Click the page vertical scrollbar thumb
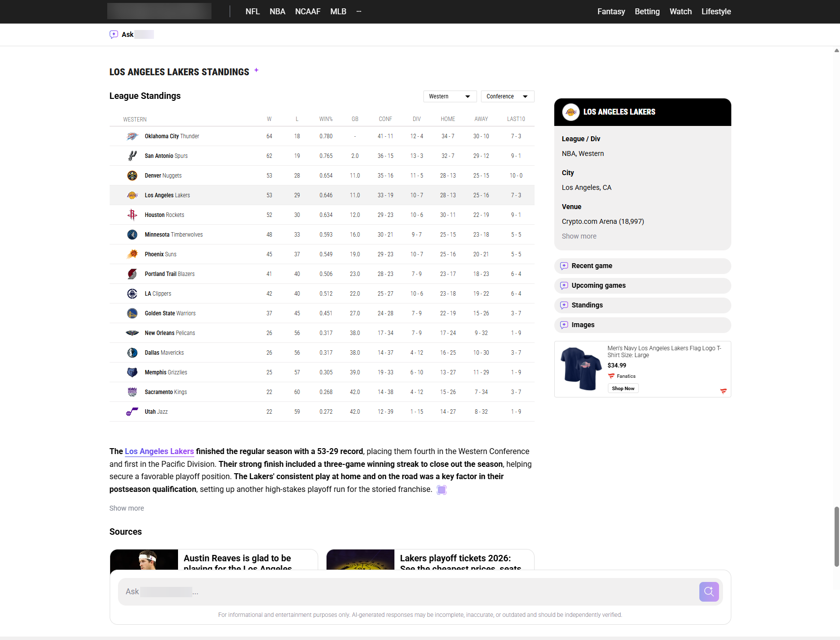Viewport: 840px width, 640px height. point(837,536)
